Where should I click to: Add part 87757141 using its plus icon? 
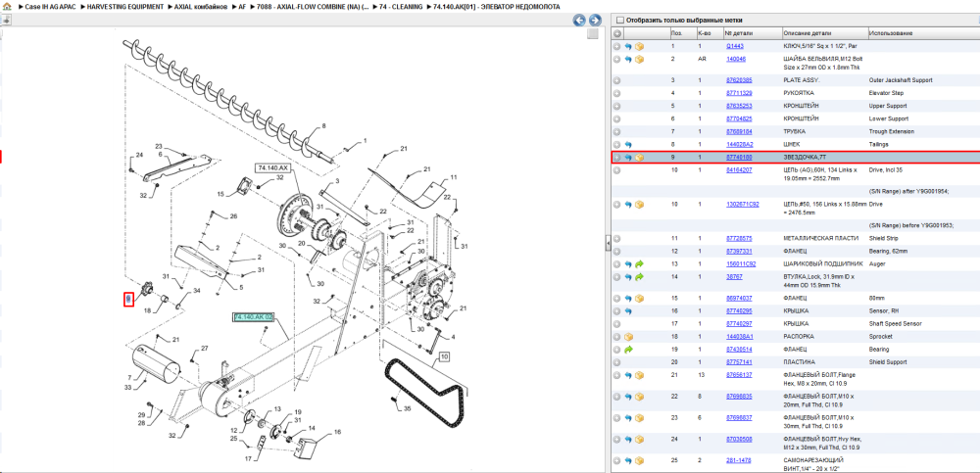(616, 362)
